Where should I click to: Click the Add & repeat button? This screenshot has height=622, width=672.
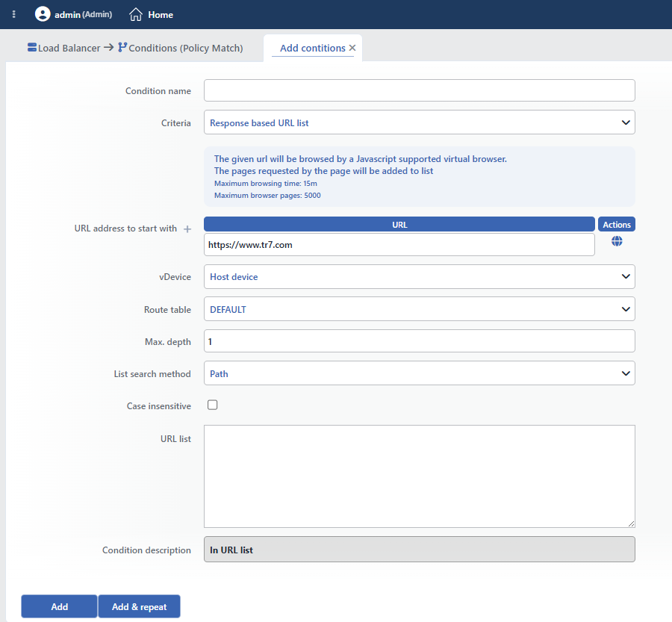point(140,606)
